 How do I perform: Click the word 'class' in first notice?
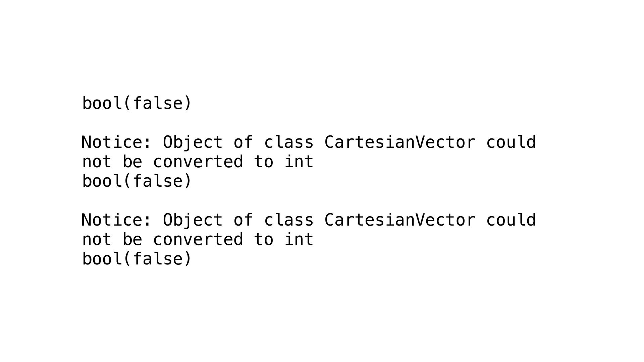289,142
